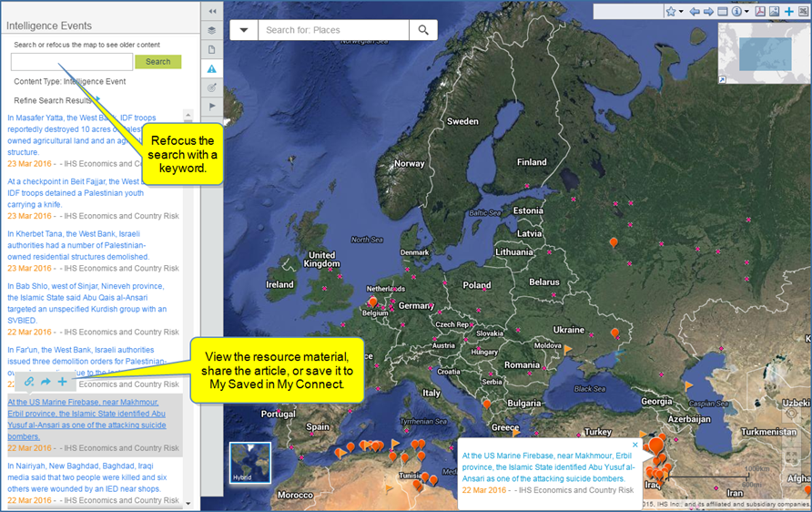Switch basemap via Hybrid thumbnail

(250, 462)
